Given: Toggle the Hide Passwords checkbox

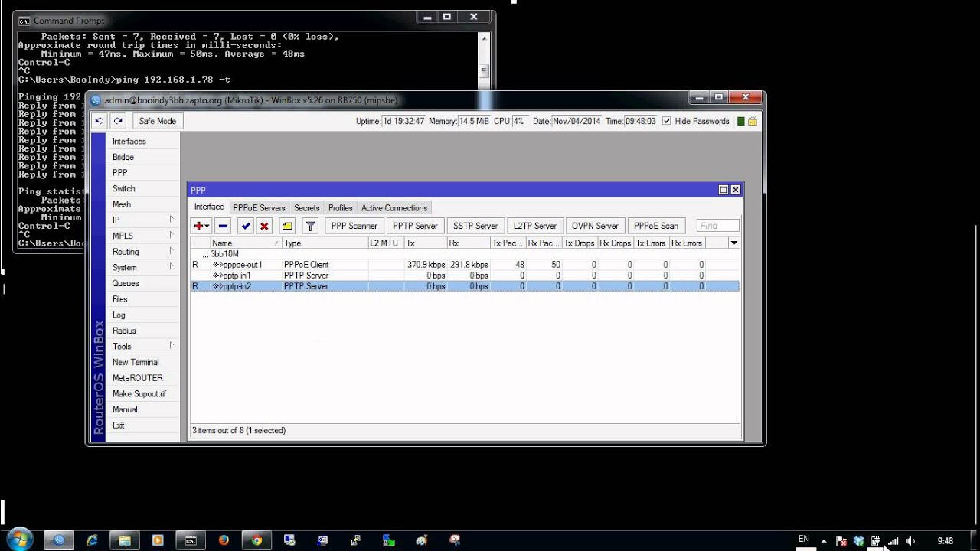Looking at the screenshot, I should click(x=666, y=121).
